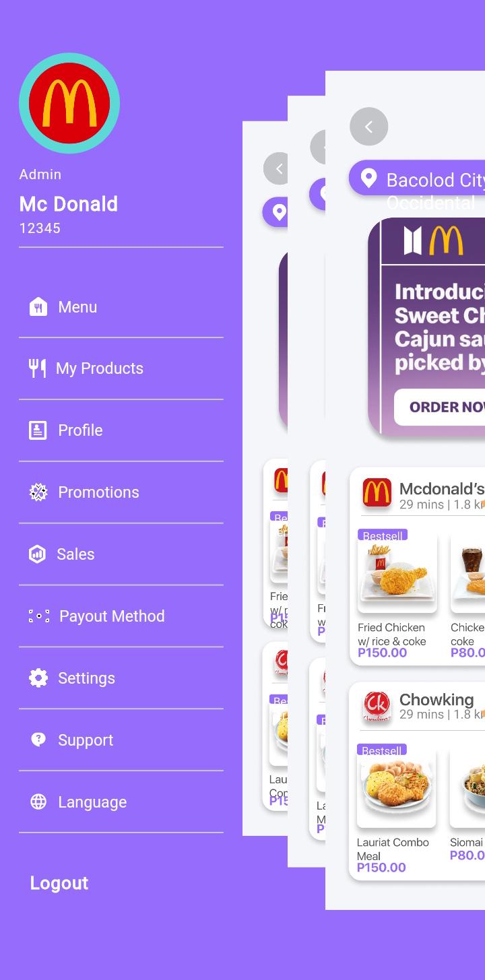
Task: Log out of the Mc Donald account
Action: pos(59,883)
